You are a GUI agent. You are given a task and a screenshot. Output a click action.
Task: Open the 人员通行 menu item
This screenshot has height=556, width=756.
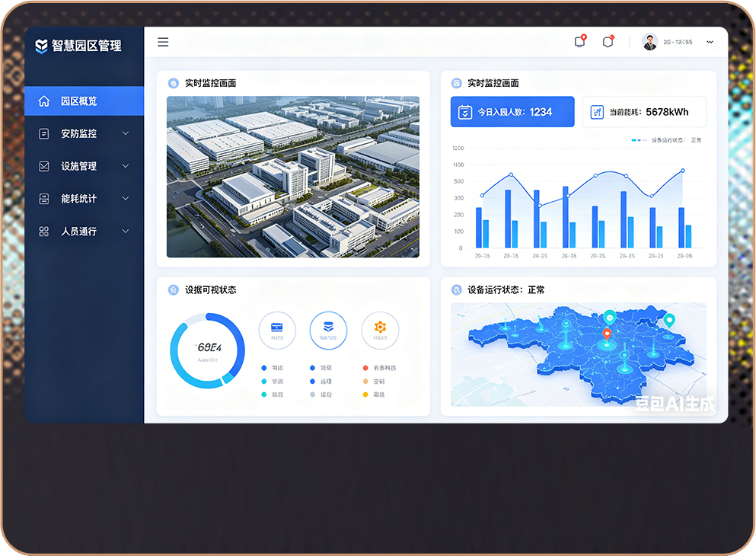point(85,232)
